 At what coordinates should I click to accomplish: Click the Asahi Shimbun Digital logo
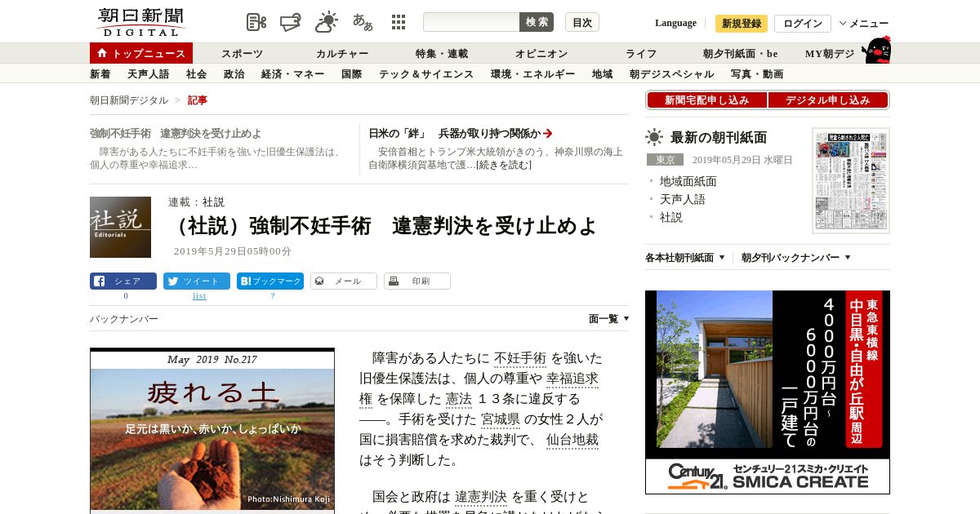point(140,22)
